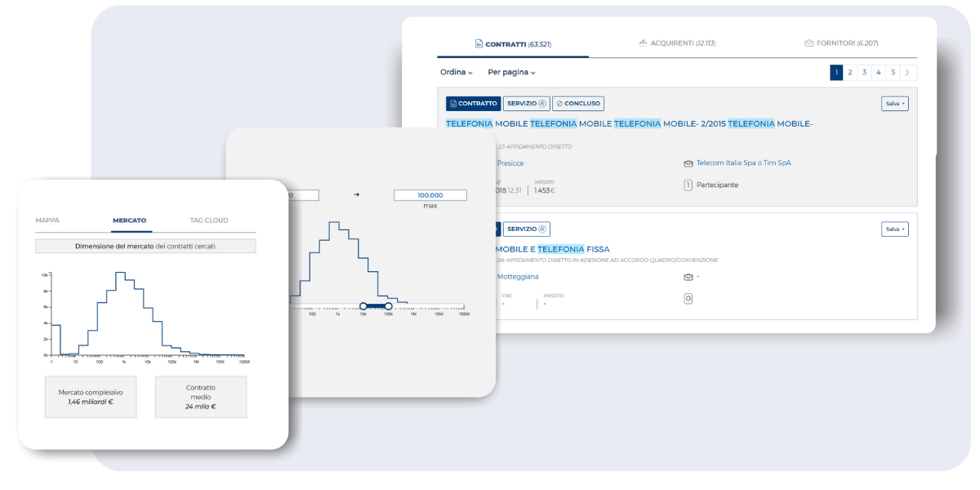Click the supplier icon beside Telecom Italia

point(688,163)
